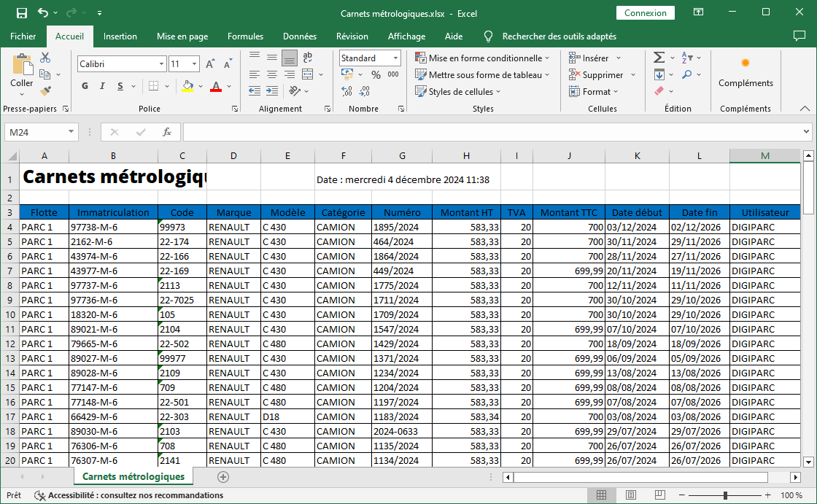The width and height of the screenshot is (817, 504).
Task: Click Rechercher des outils adaptés search
Action: pyautogui.click(x=559, y=36)
